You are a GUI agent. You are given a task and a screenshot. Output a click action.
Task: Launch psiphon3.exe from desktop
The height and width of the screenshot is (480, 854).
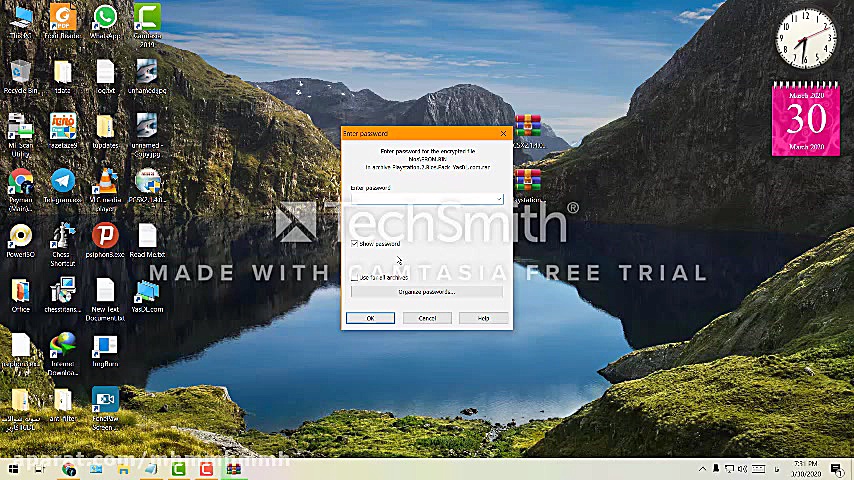(105, 241)
